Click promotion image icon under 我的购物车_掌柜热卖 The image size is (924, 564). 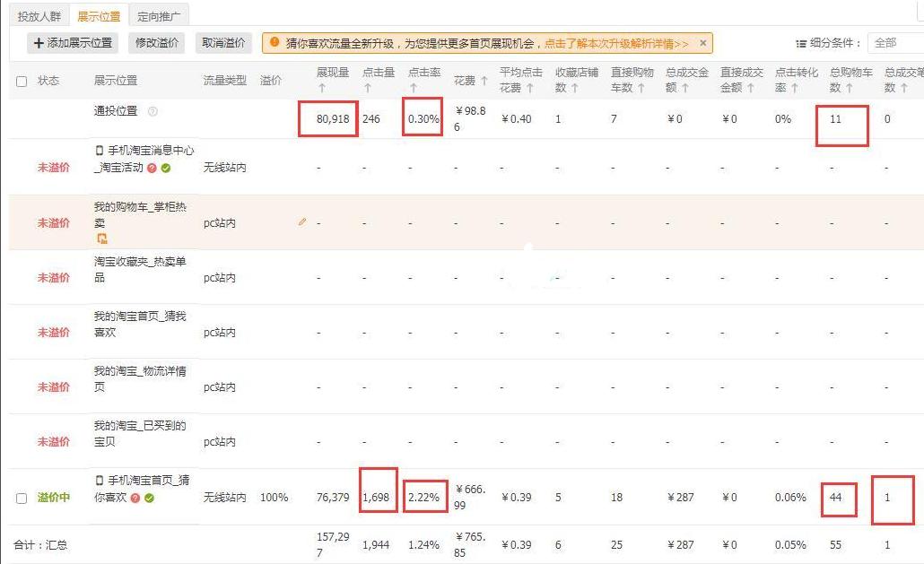click(x=102, y=239)
